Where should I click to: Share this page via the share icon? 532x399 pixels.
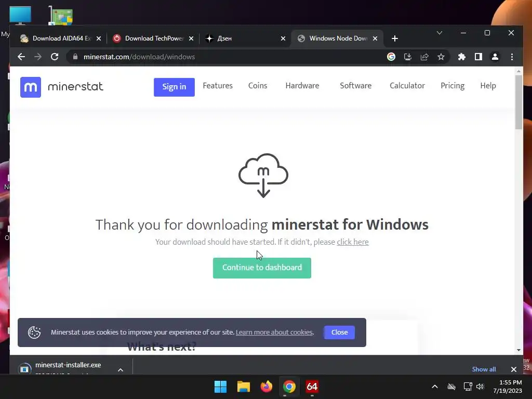point(424,57)
